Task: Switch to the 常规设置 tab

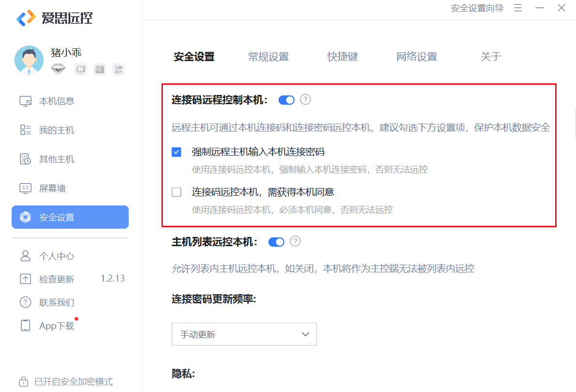Action: (269, 57)
